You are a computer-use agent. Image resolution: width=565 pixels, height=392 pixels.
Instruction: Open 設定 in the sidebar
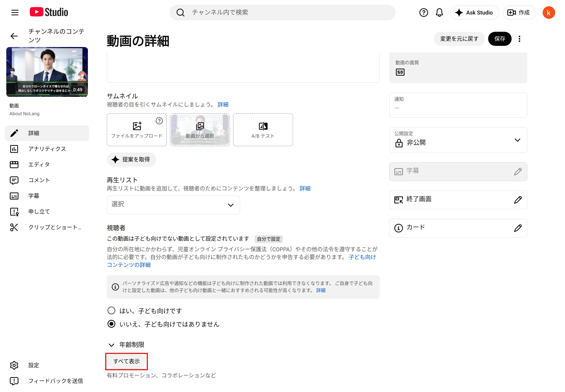[47, 365]
